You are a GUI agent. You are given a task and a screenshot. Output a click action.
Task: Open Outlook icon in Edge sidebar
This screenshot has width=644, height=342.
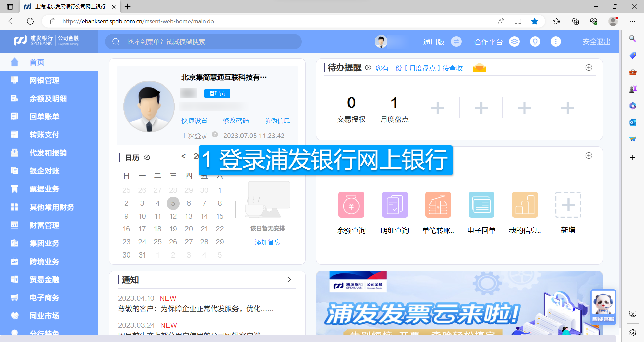[633, 122]
